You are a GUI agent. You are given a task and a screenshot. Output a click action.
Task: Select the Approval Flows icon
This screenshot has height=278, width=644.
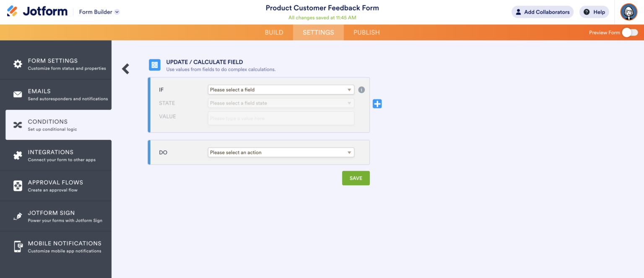pos(18,186)
